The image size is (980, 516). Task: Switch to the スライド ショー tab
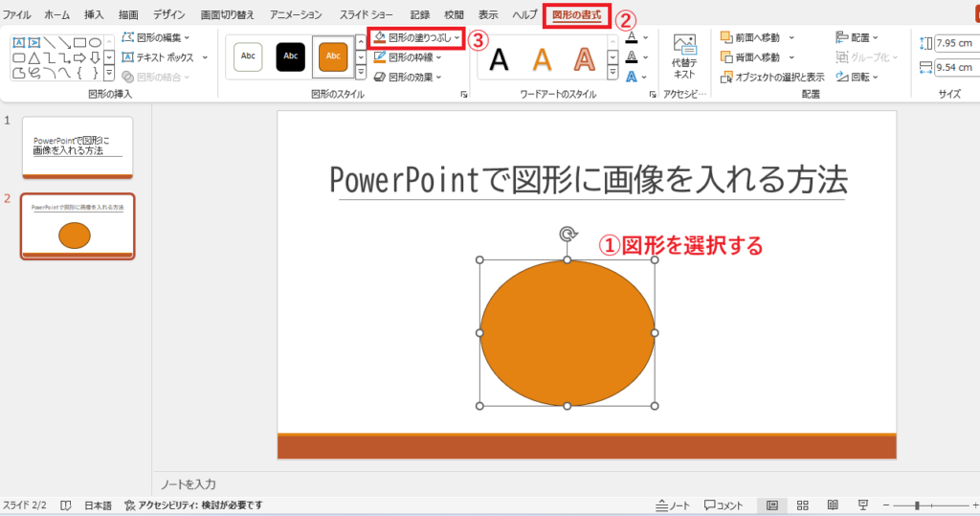(367, 14)
